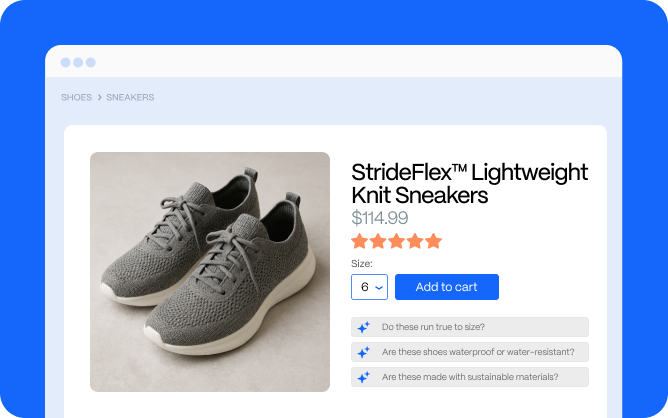Click the second orange rating star
Viewport: 668px width, 418px height.
(378, 241)
